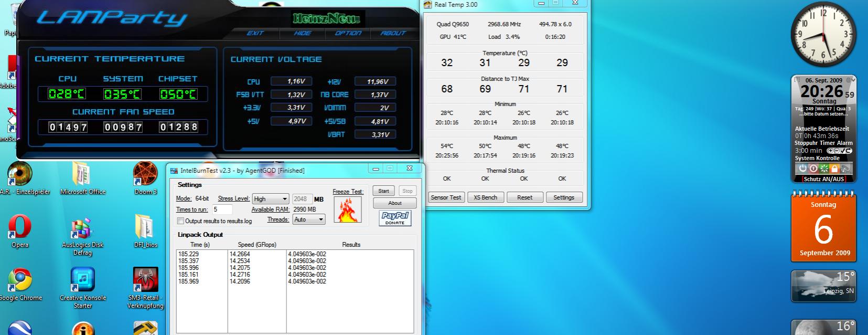This screenshot has width=868, height=335.
Task: Open the DFI_bios folder
Action: tap(145, 227)
